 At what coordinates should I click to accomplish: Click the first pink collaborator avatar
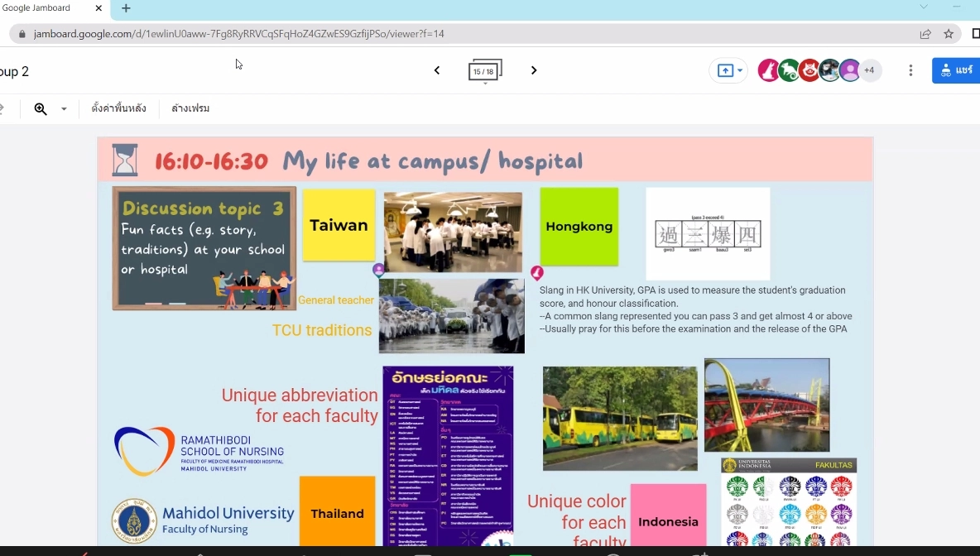click(x=768, y=70)
